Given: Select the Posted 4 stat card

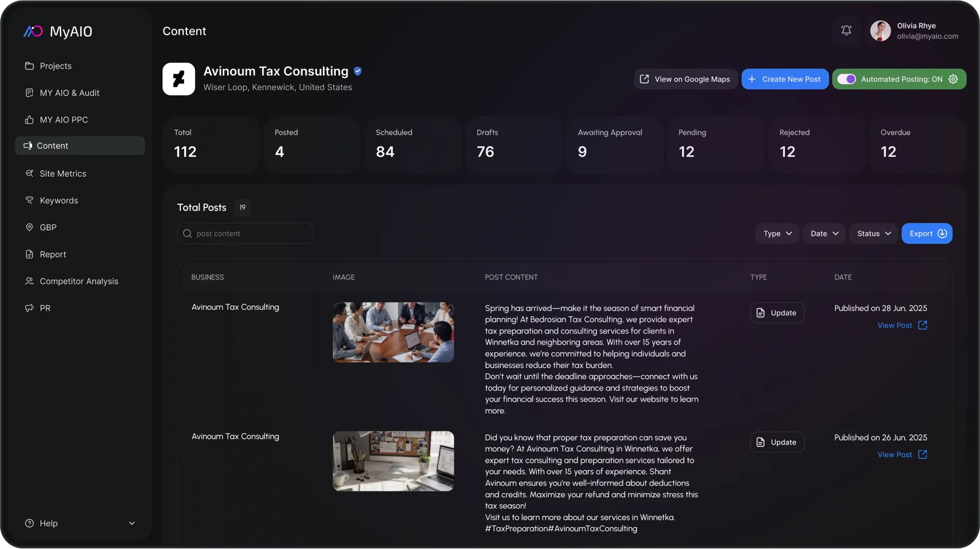Looking at the screenshot, I should point(312,145).
